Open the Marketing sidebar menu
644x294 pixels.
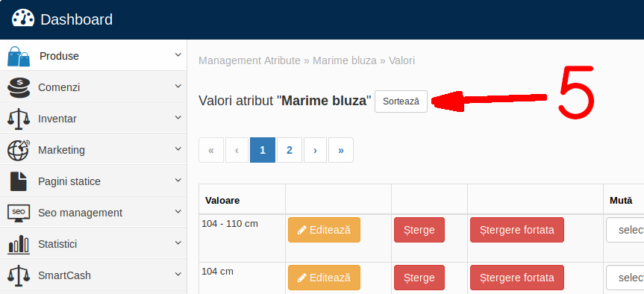pos(93,150)
